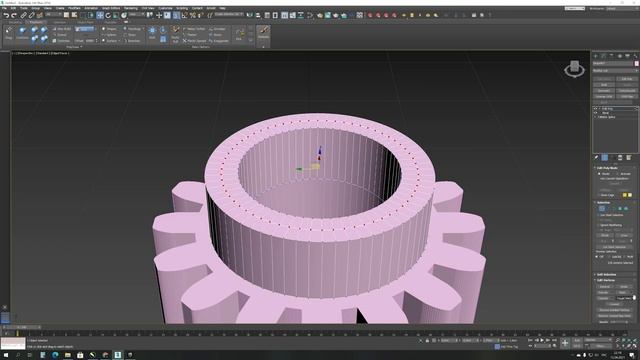Open the Modifiers menu

click(74, 8)
